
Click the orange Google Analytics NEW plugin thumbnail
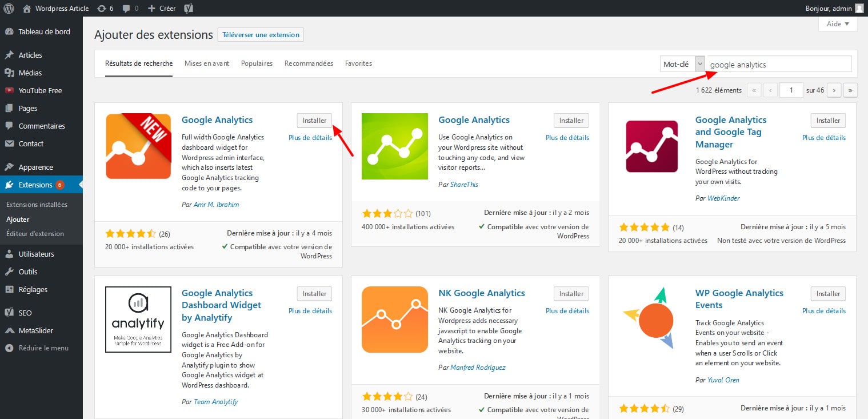(138, 146)
